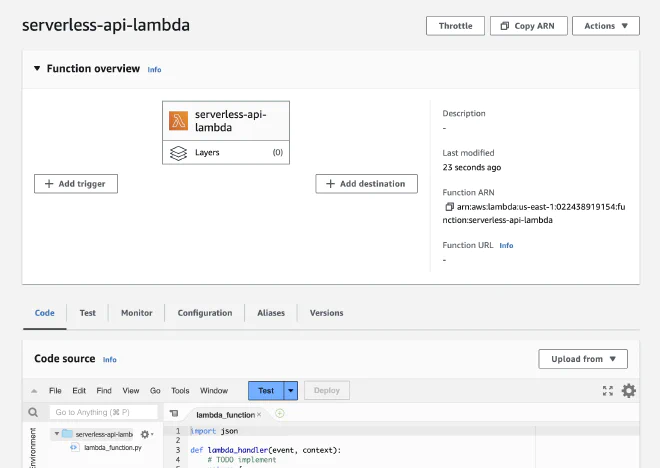Collapse the serverless-api-lambda folder tree arrow
This screenshot has height=468, width=660.
point(56,433)
